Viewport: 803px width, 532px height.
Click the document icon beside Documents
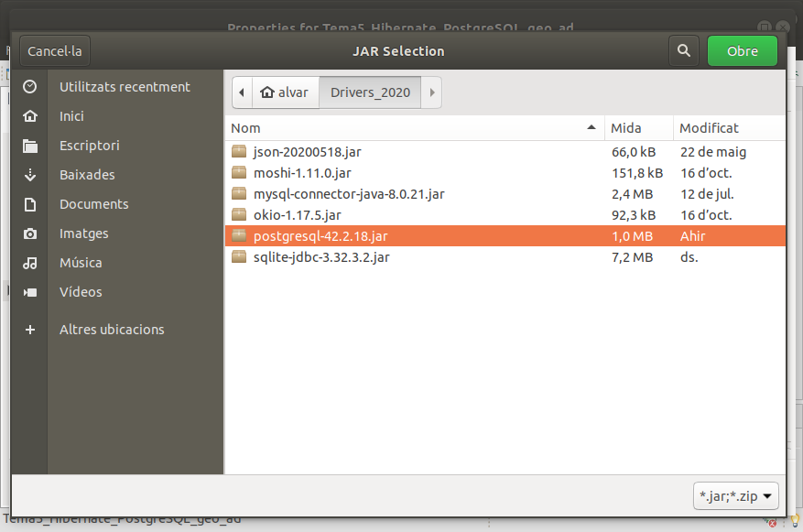click(29, 204)
